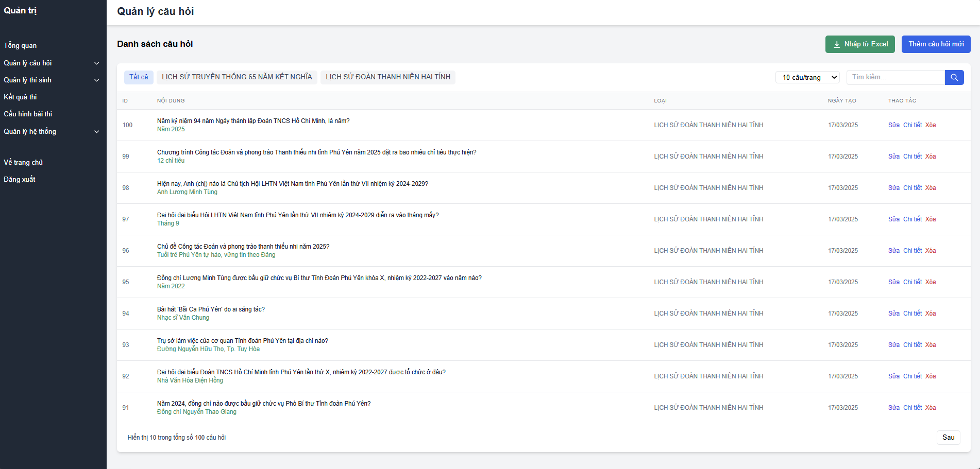Click Đăng xuất to log out
The image size is (980, 469).
(x=20, y=179)
